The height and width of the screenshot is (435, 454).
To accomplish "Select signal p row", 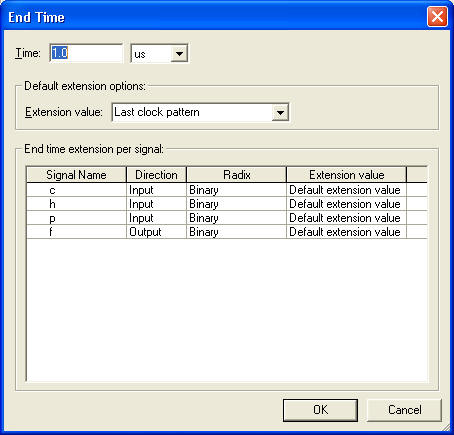I will click(227, 218).
